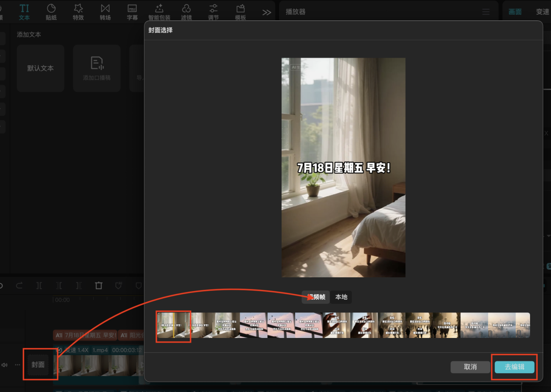
Task: Open the 模板 templates panel
Action: point(240,11)
